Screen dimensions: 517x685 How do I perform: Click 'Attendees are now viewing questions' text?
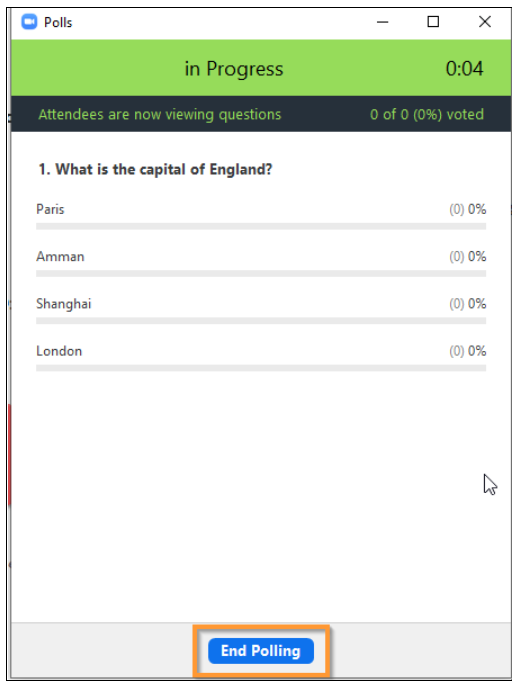[x=160, y=114]
